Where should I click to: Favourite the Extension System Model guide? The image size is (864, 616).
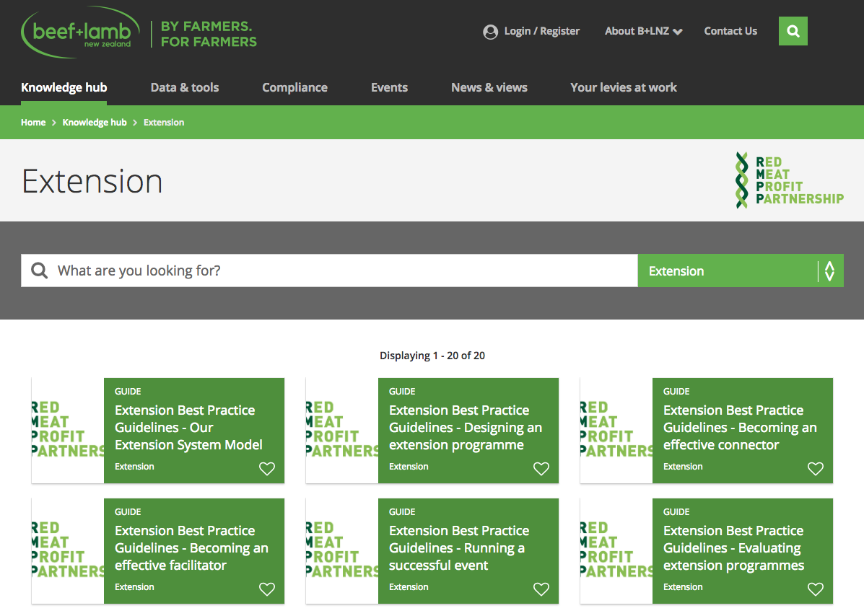[x=267, y=469]
